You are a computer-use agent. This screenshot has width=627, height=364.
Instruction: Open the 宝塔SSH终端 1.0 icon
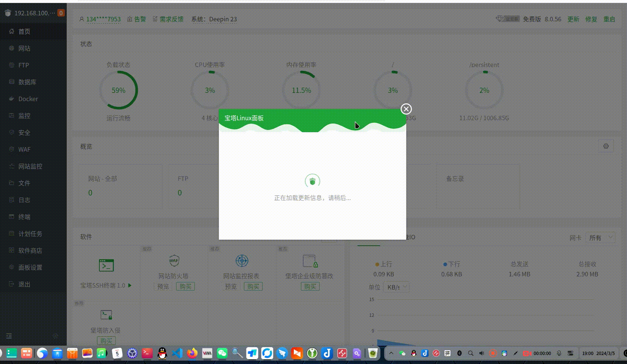pyautogui.click(x=106, y=265)
